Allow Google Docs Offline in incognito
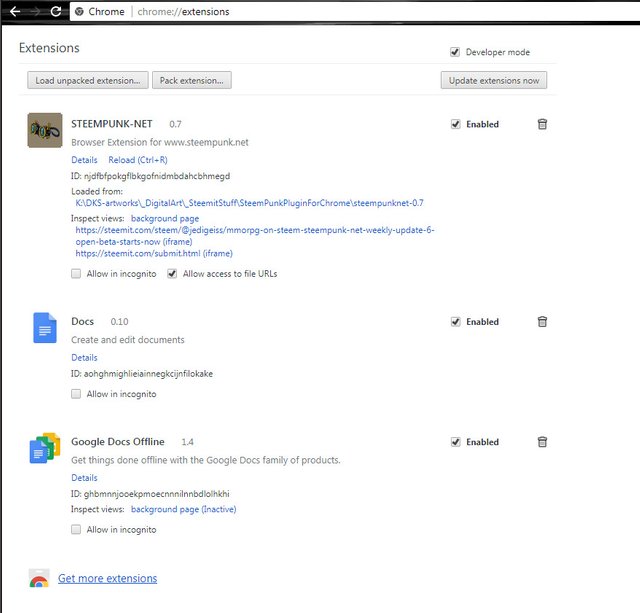The width and height of the screenshot is (640, 613). click(x=76, y=529)
